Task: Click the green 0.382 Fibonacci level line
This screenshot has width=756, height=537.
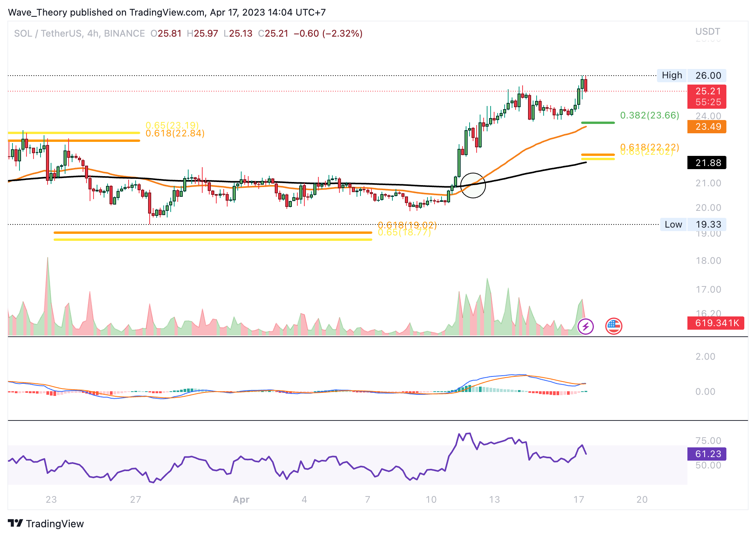Action: (597, 123)
